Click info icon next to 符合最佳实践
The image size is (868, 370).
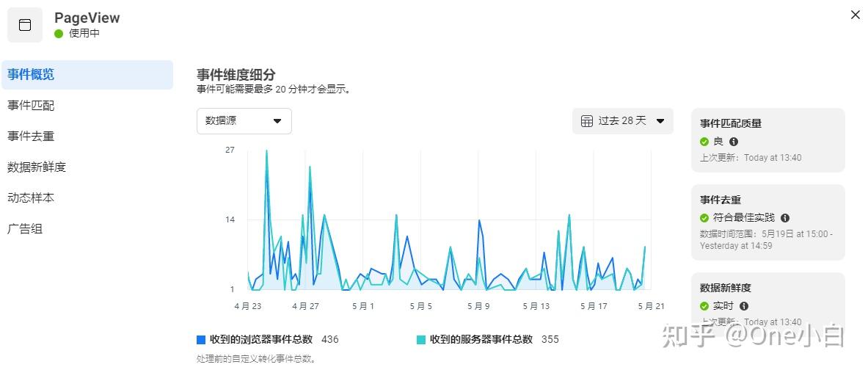(785, 218)
